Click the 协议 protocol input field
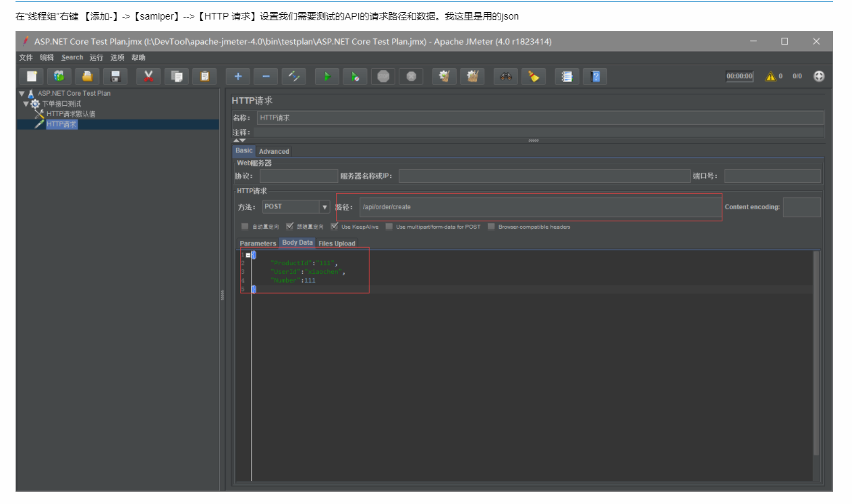This screenshot has width=852, height=504. [x=298, y=176]
